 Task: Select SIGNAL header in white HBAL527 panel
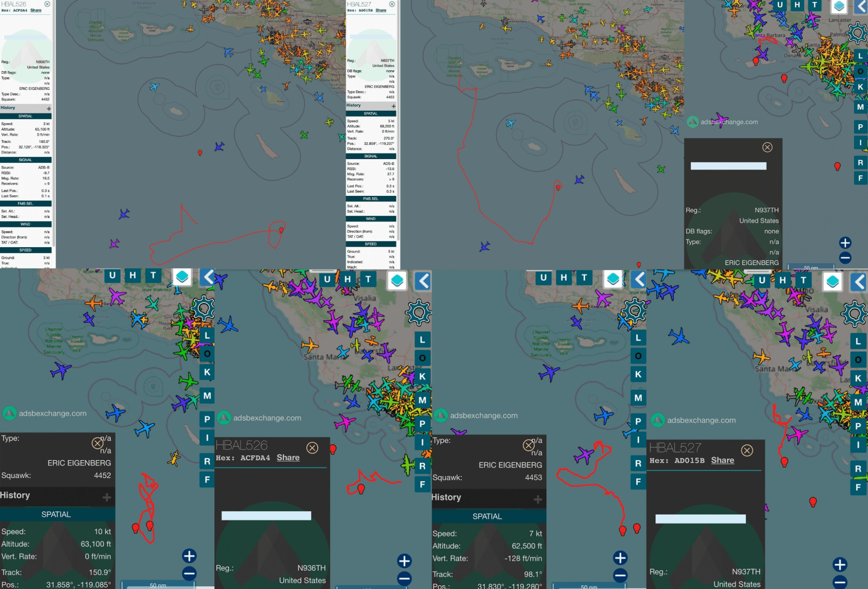pyautogui.click(x=370, y=156)
